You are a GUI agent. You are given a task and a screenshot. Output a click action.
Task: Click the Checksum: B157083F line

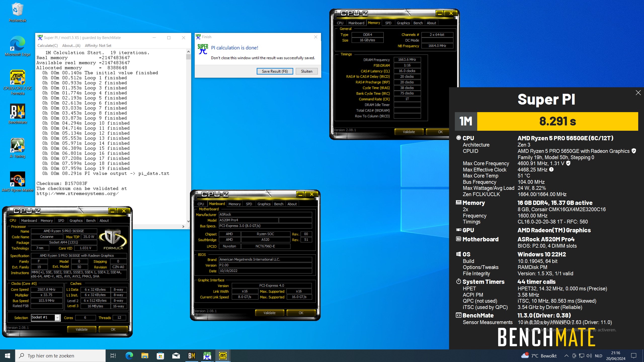coord(62,184)
